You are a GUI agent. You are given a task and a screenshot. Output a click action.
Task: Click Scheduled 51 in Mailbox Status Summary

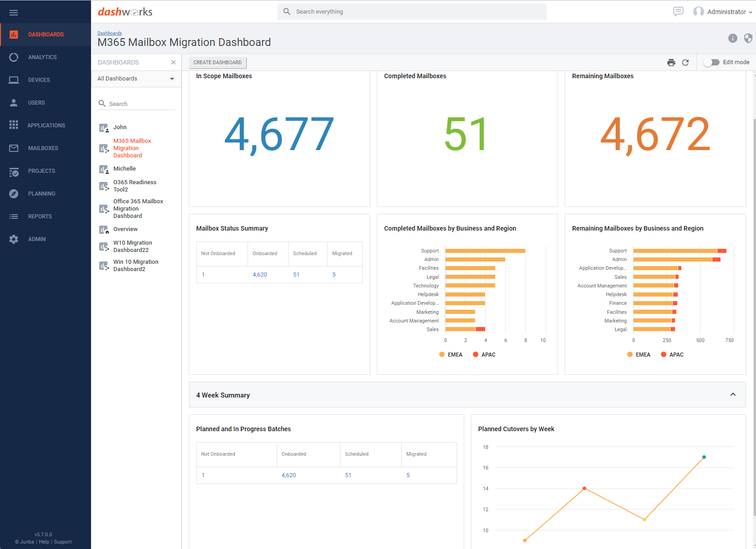296,275
